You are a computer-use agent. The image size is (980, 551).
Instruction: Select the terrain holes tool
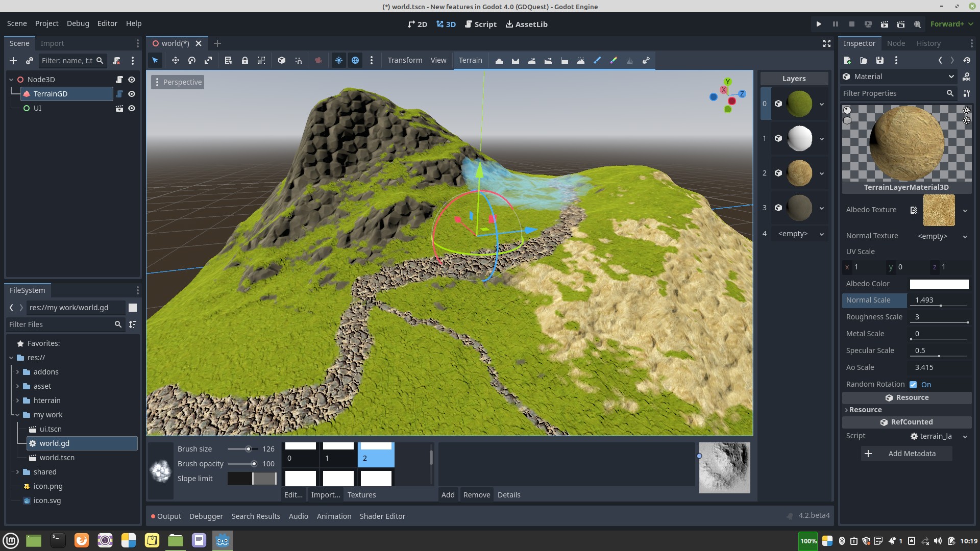click(x=646, y=61)
